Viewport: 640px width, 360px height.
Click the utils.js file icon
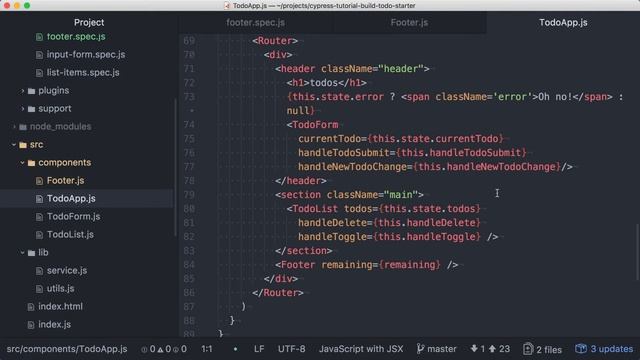[39, 289]
